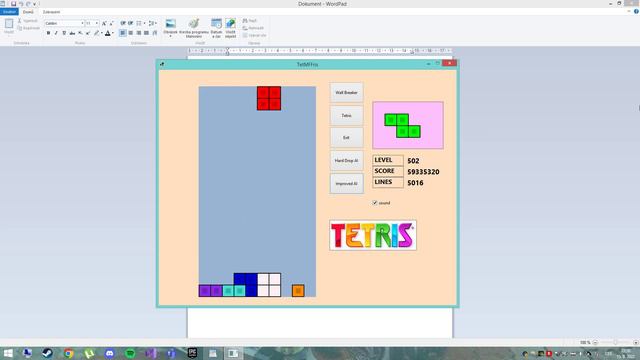This screenshot has height=360, width=640.
Task: Expand highlight color dropdown arrow
Action: (x=101, y=33)
